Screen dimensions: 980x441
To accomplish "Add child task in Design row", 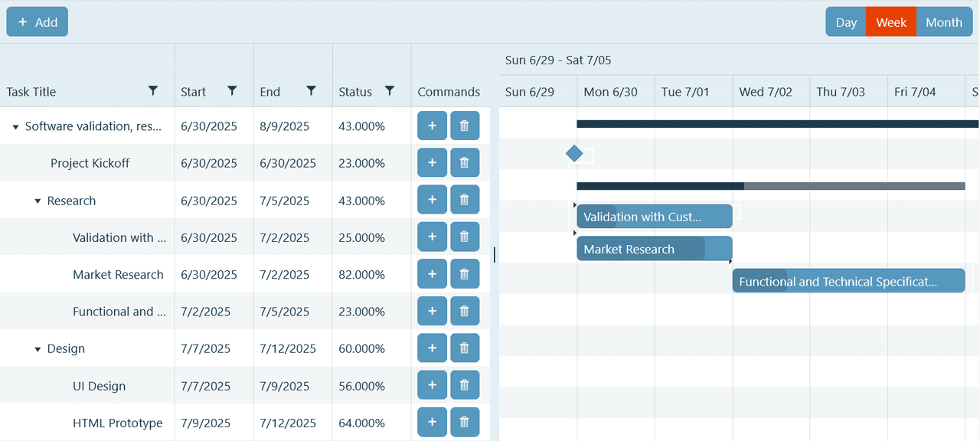I will click(x=432, y=348).
